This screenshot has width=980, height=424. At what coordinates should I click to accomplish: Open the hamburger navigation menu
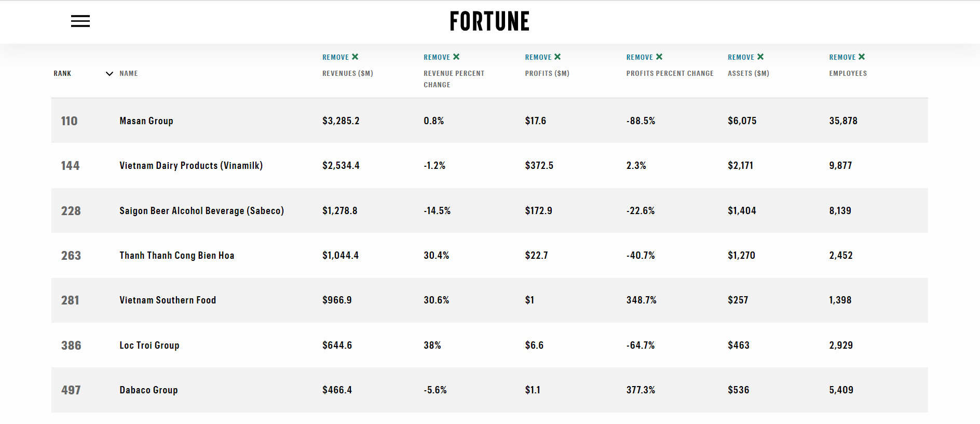[x=80, y=21]
